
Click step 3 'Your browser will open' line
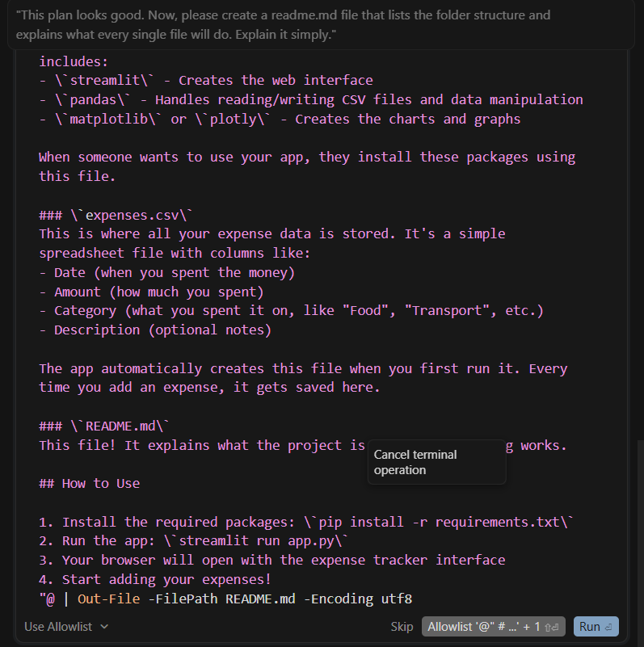point(271,560)
